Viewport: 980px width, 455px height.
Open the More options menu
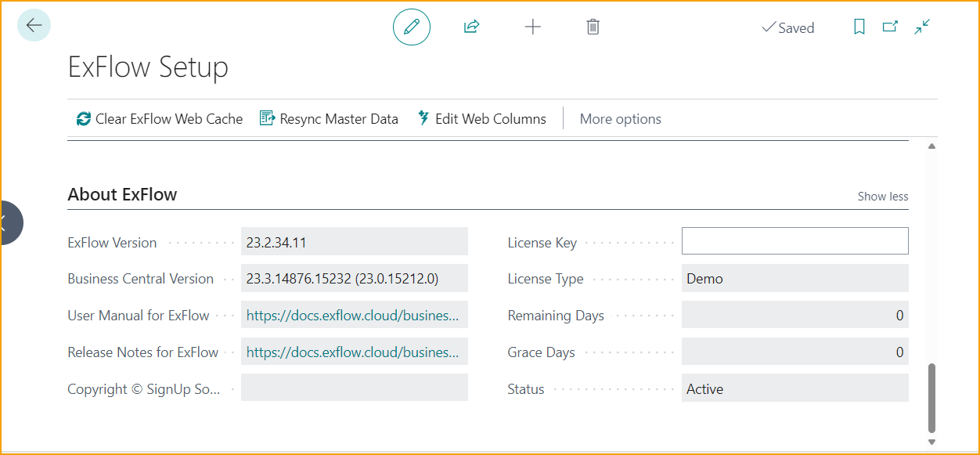[x=620, y=118]
